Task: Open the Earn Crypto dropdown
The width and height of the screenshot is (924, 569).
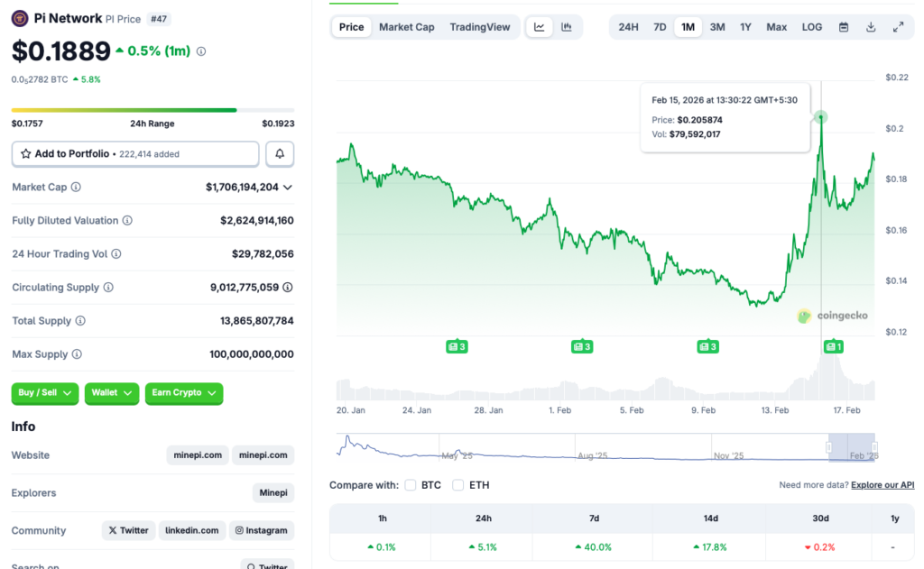Action: (183, 393)
